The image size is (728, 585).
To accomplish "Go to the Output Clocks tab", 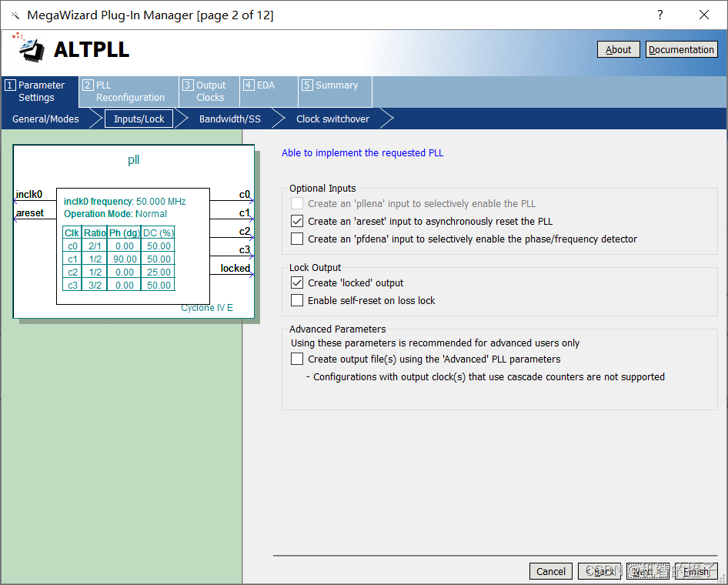I will point(209,92).
